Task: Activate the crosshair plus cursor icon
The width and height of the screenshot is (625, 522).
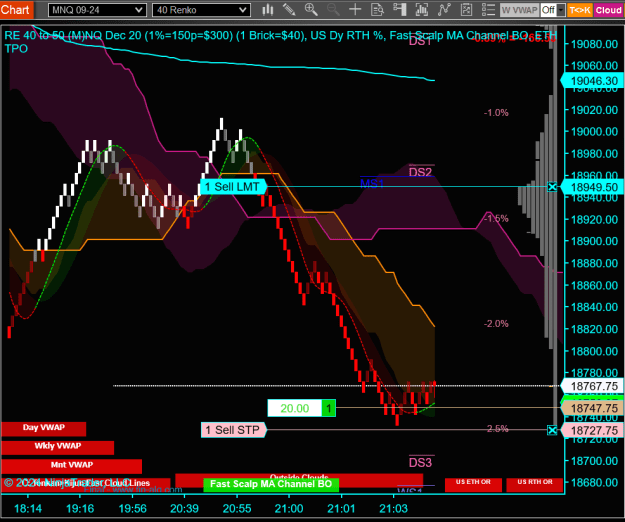Action: tap(355, 10)
